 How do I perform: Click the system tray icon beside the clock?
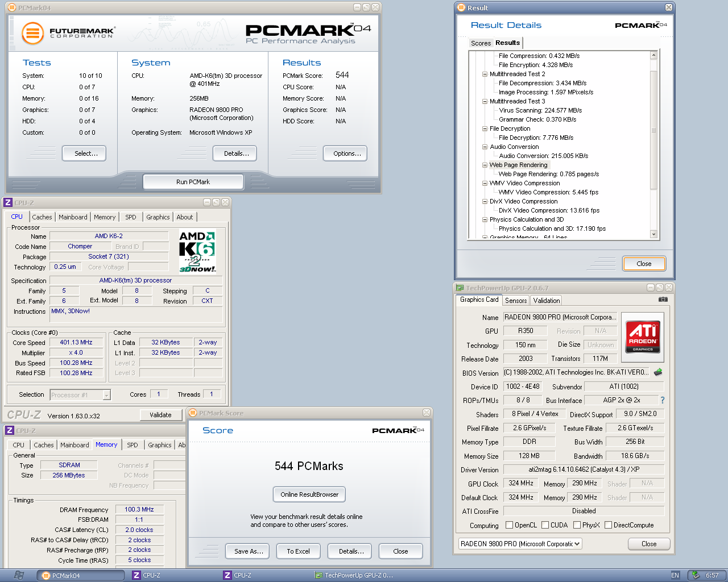coord(696,575)
